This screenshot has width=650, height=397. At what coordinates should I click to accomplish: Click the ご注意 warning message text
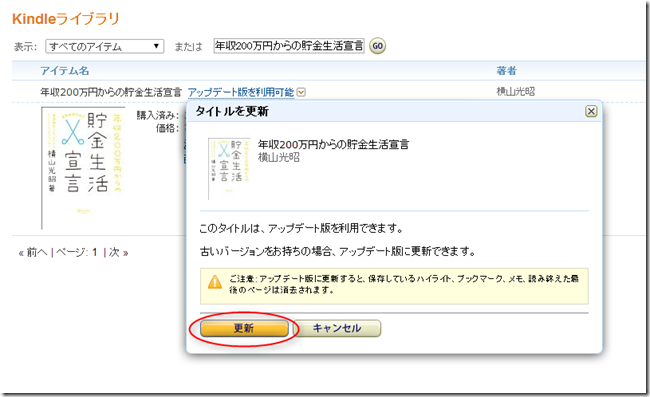point(404,284)
